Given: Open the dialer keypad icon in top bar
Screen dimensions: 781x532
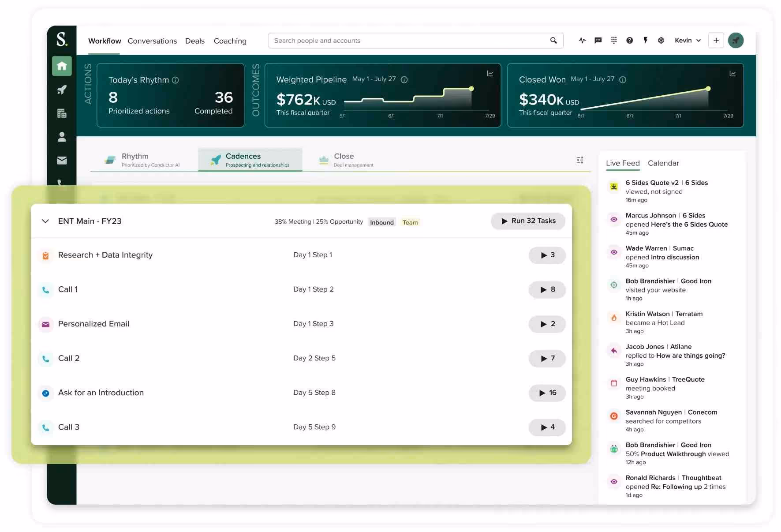Looking at the screenshot, I should pos(613,40).
